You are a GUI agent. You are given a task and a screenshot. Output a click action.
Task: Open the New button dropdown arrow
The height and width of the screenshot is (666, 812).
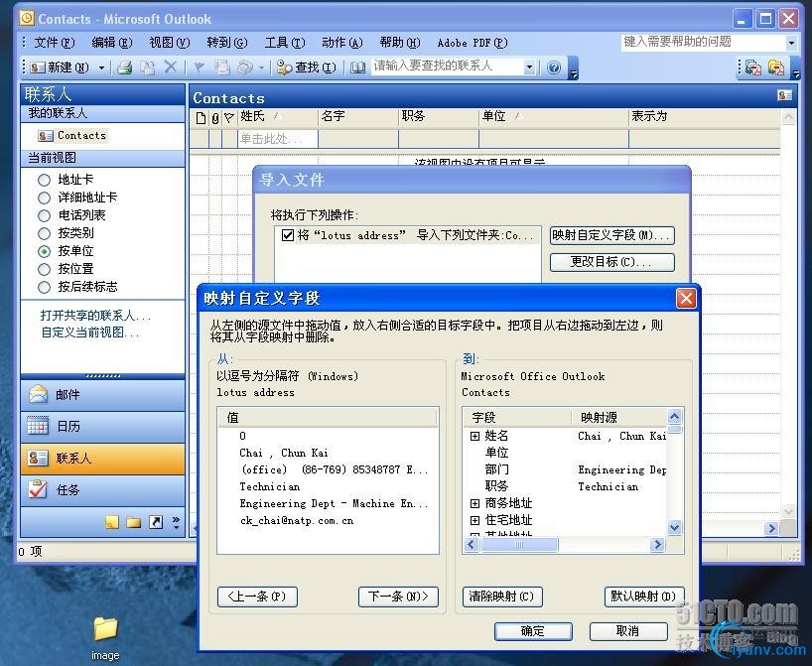tap(101, 67)
